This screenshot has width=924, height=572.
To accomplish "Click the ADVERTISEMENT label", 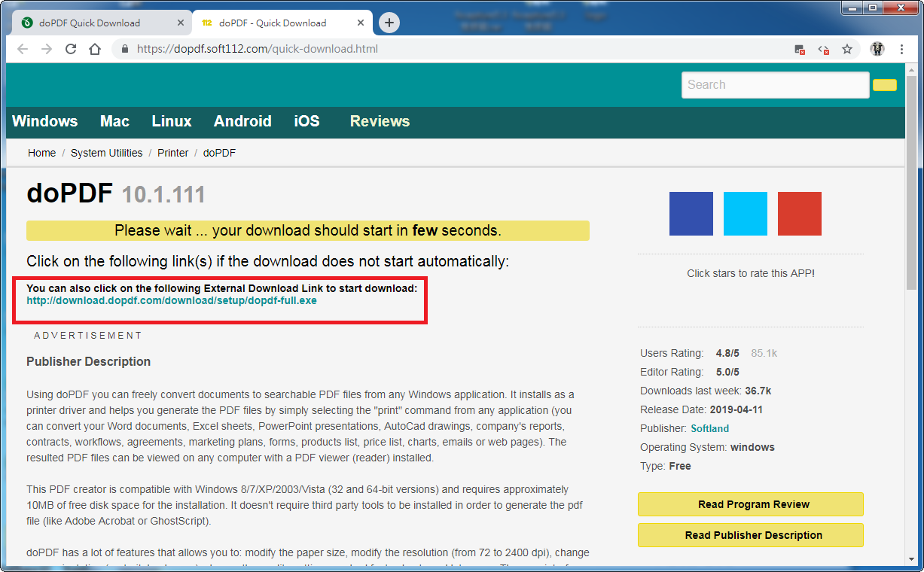I will (x=88, y=336).
